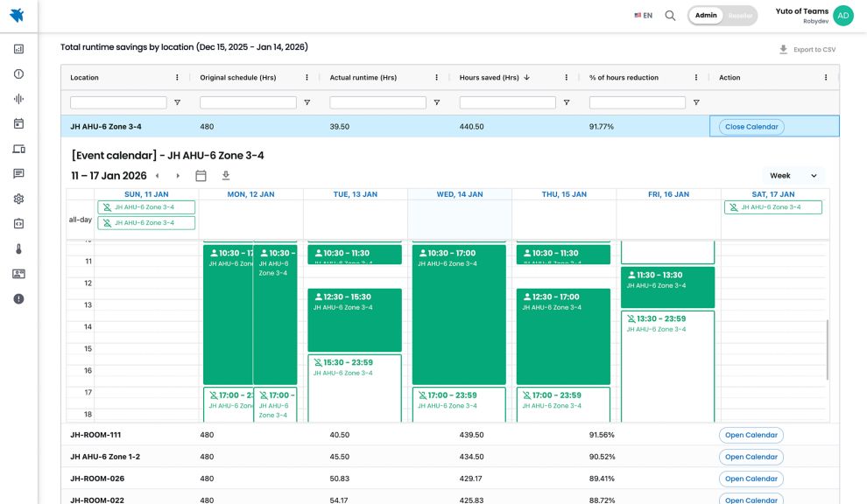Image resolution: width=867 pixels, height=504 pixels.
Task: Click the thermometer icon in sidebar
Action: pyautogui.click(x=18, y=248)
